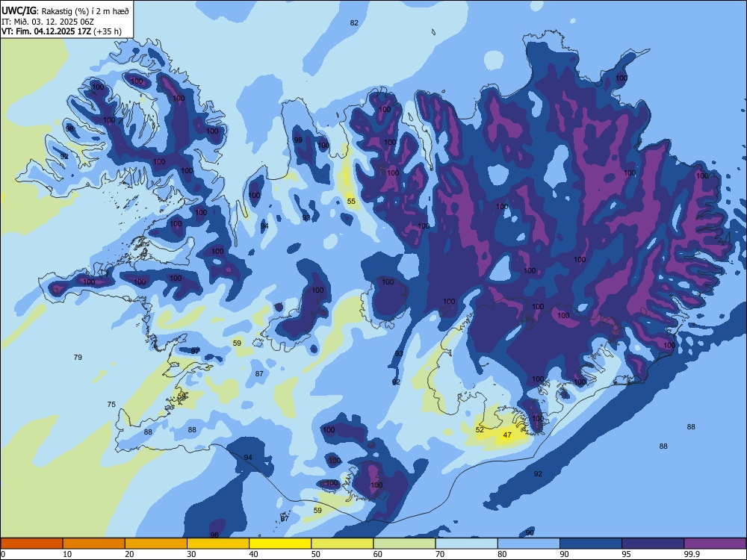Click the 70–80 light blue legend swatch
747x560 pixels.
point(466,544)
